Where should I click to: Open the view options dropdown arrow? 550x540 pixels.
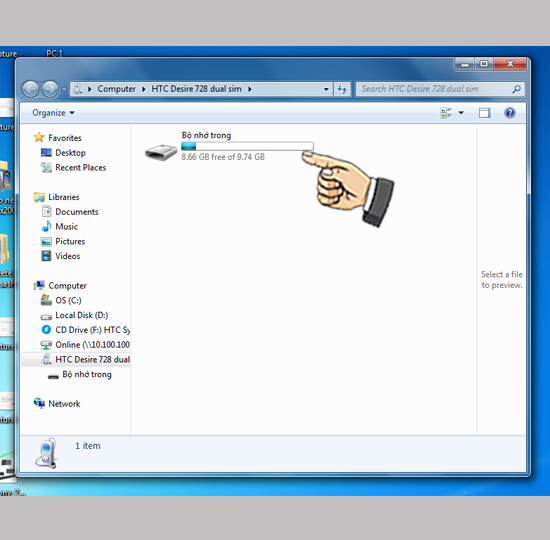461,113
